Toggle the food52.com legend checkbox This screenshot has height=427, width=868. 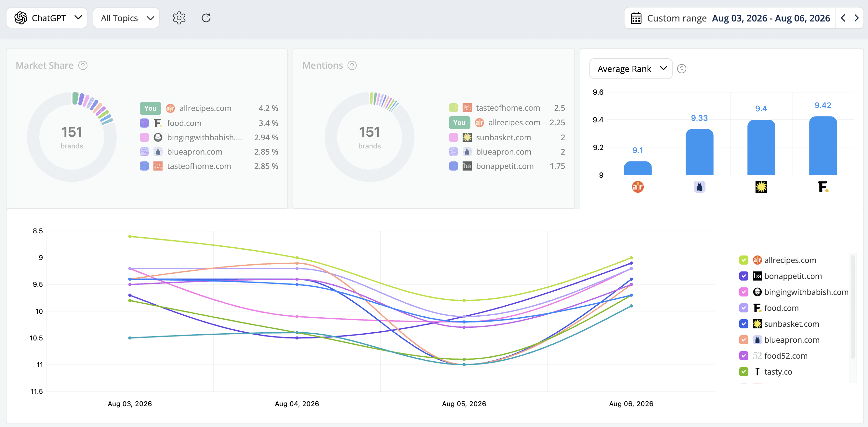[744, 356]
